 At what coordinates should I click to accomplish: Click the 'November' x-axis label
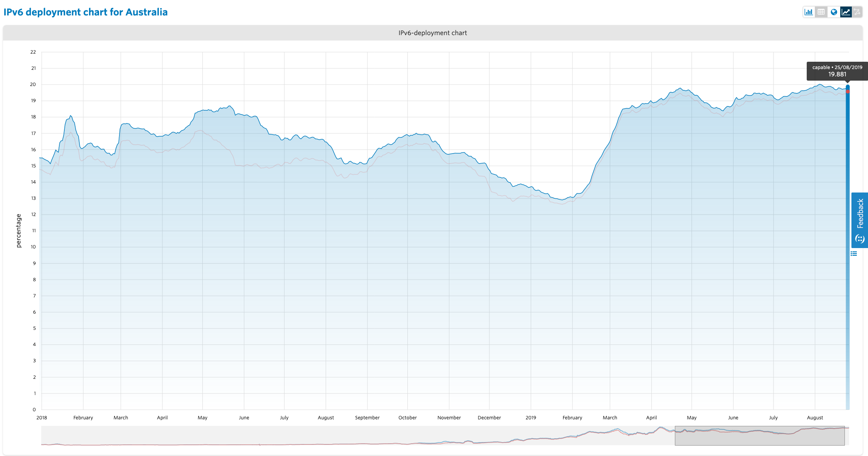[x=449, y=417]
